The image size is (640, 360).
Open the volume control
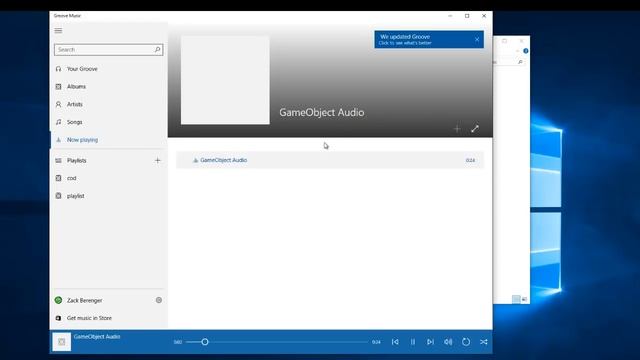pos(448,342)
